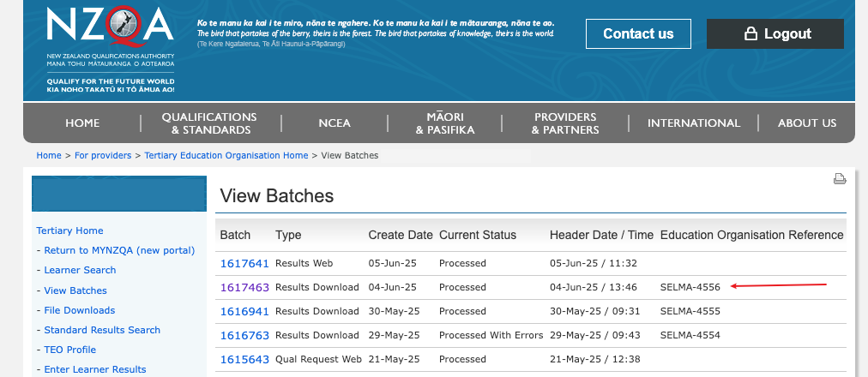Click the 21-May-25 create date cell
Screen dimensions: 868x377
tap(395, 359)
